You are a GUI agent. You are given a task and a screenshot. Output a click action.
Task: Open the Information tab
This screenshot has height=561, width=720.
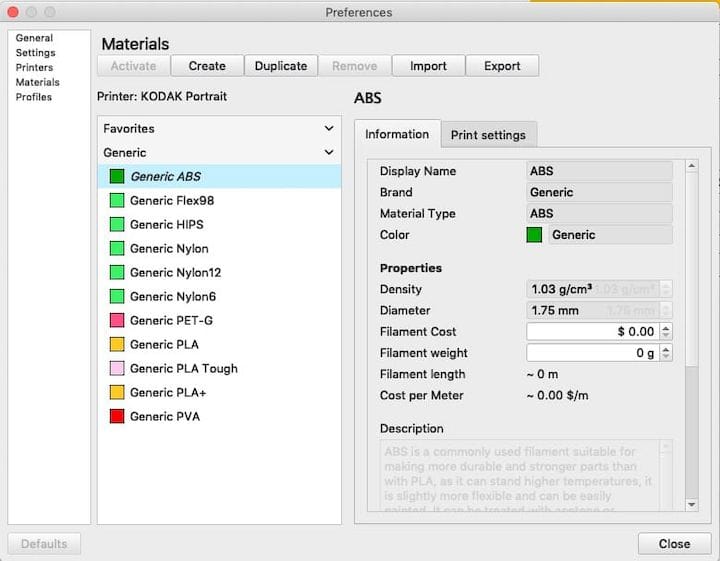397,134
